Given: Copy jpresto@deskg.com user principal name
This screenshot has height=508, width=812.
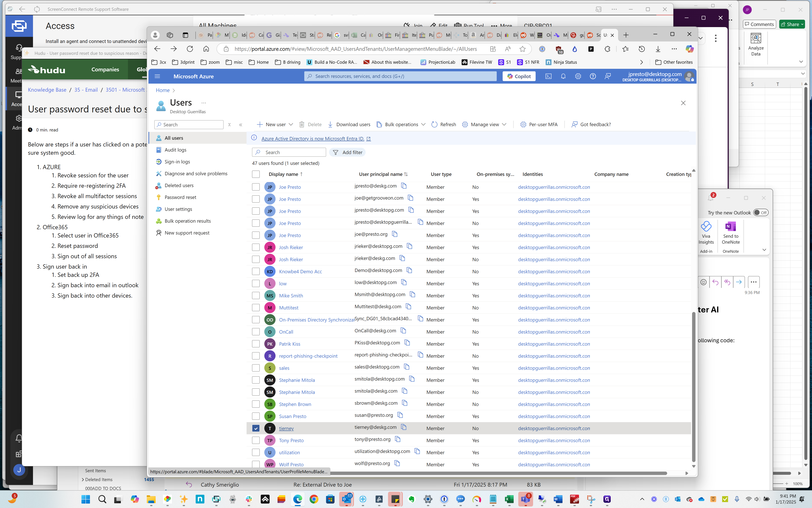Looking at the screenshot, I should coord(404,186).
